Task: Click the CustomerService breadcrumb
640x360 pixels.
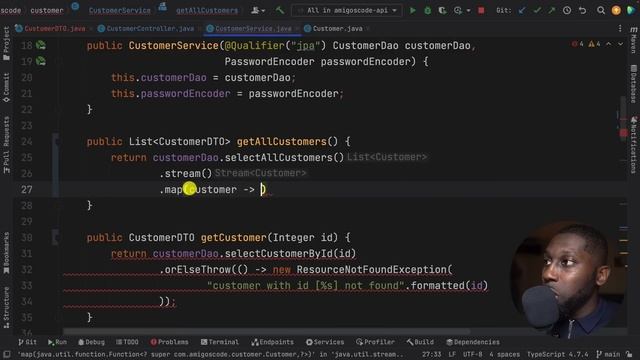Action: [x=120, y=11]
